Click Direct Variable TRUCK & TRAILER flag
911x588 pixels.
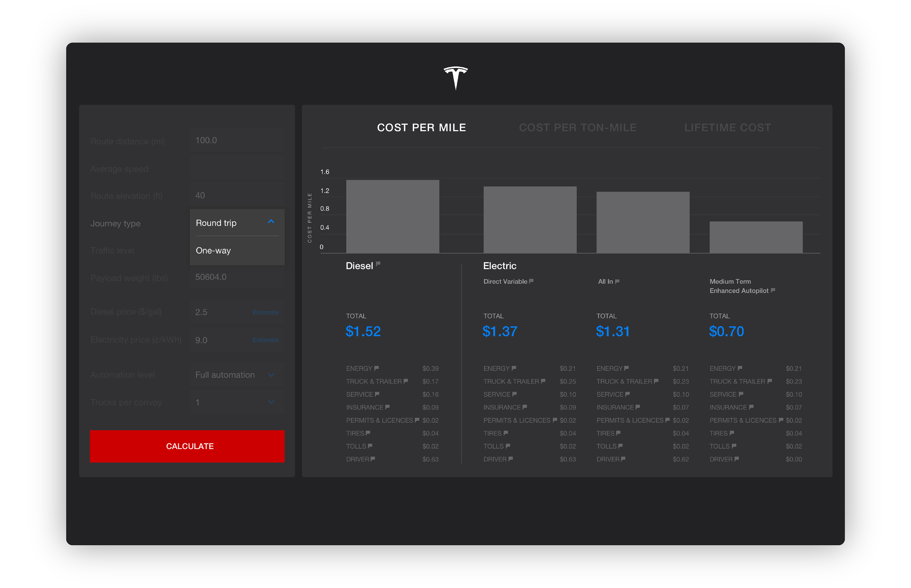[x=543, y=381]
